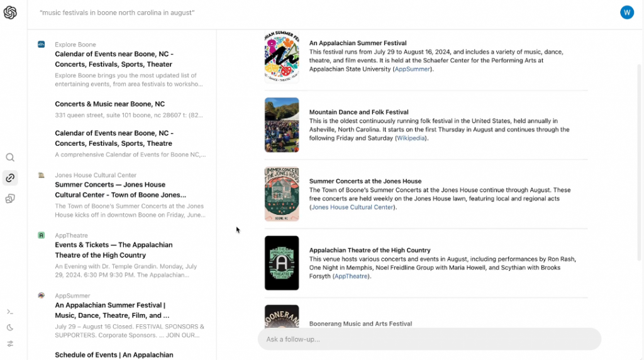Open the terminal prompt sidebar icon
This screenshot has width=644, height=360.
(x=10, y=312)
